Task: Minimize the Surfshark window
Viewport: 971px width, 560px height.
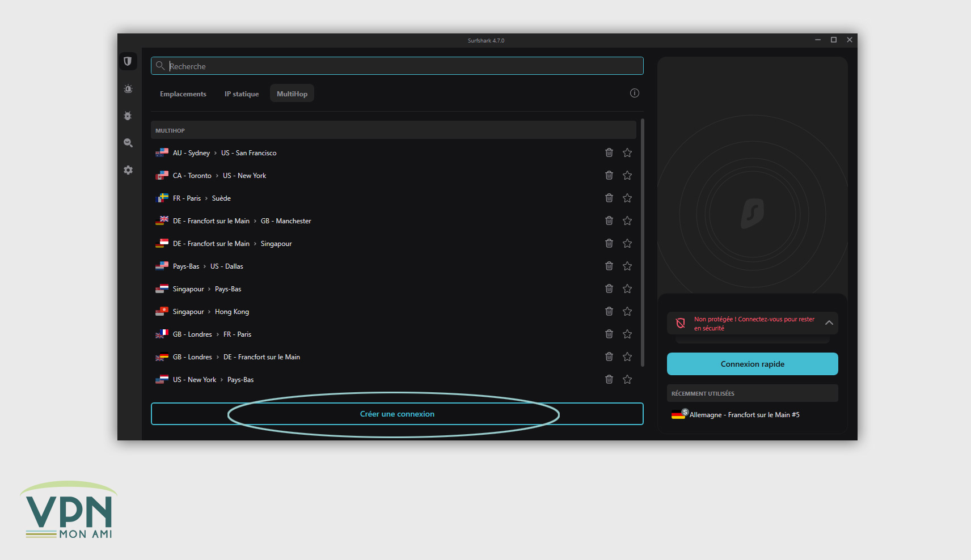Action: (x=818, y=40)
